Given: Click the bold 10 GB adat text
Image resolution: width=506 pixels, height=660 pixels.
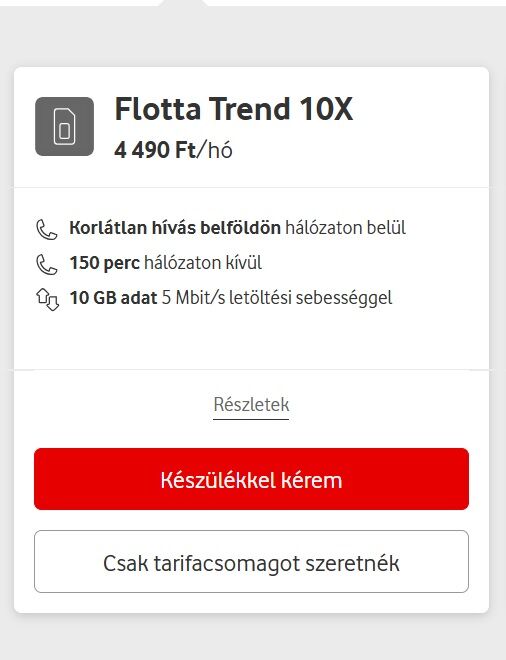Looking at the screenshot, I should [113, 298].
